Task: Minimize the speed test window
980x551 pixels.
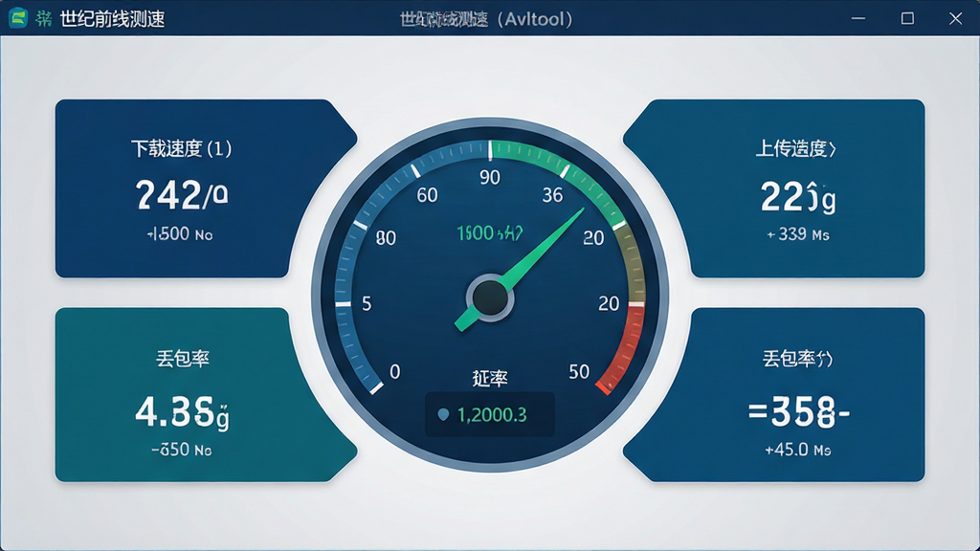Action: point(858,19)
